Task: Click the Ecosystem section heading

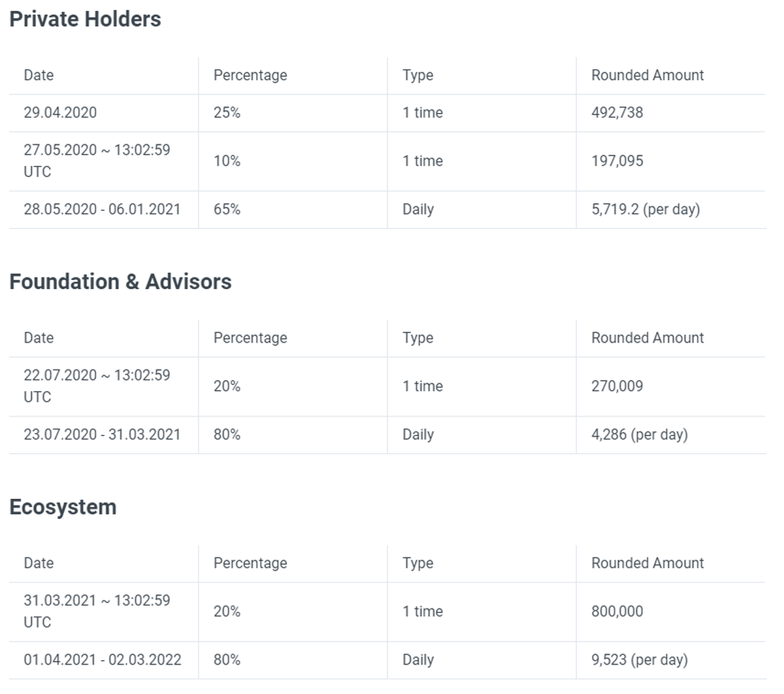Action: click(63, 507)
